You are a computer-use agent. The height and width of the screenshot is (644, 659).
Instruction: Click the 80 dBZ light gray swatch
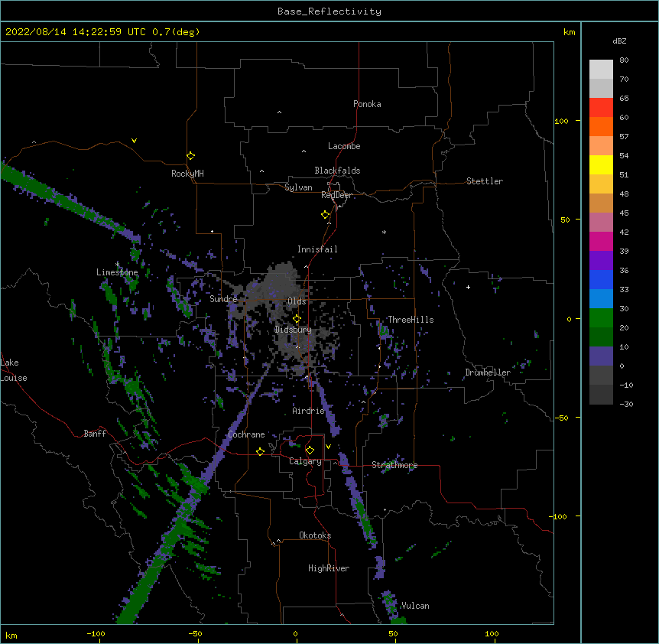(x=601, y=70)
